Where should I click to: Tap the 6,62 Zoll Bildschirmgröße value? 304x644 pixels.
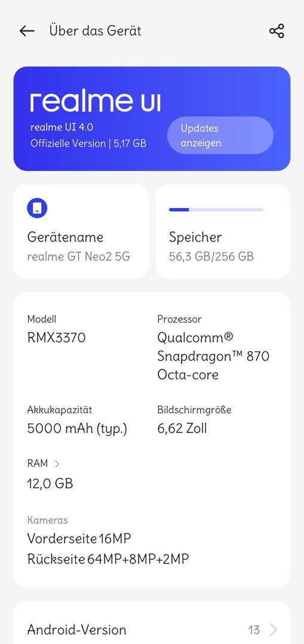point(182,428)
